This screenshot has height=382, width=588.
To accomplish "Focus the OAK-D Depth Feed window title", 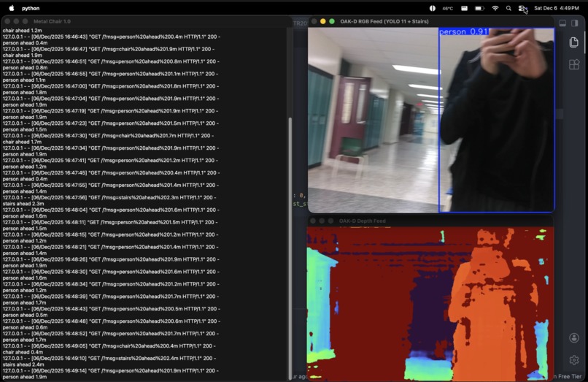I will pyautogui.click(x=362, y=221).
